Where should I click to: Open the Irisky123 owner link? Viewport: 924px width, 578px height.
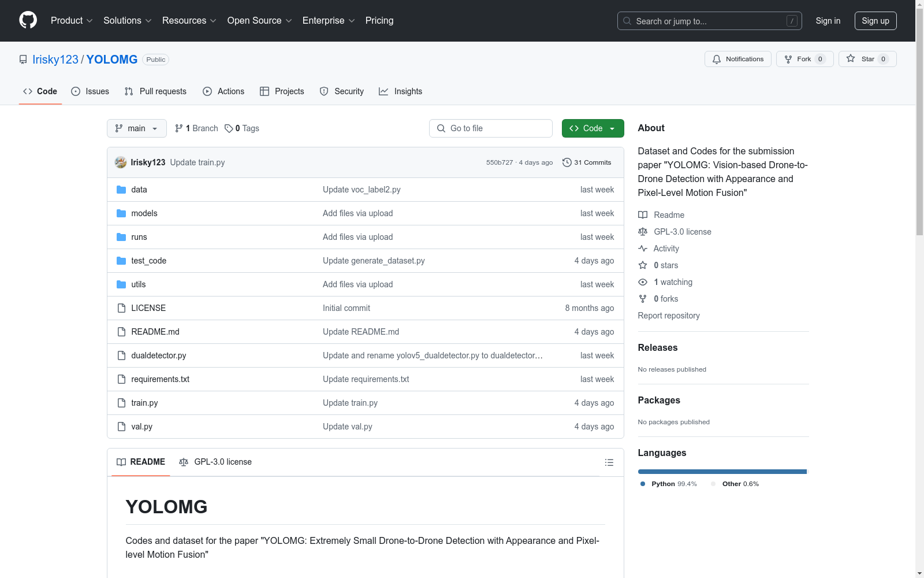tap(55, 60)
